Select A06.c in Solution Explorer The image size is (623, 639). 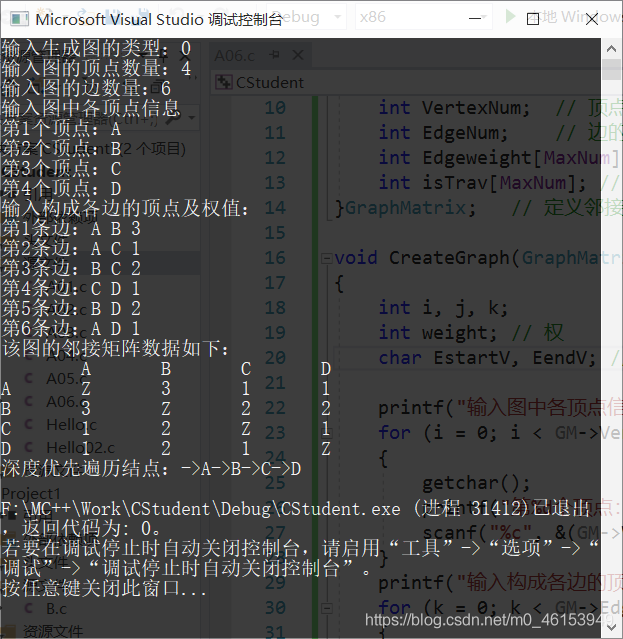(x=65, y=402)
